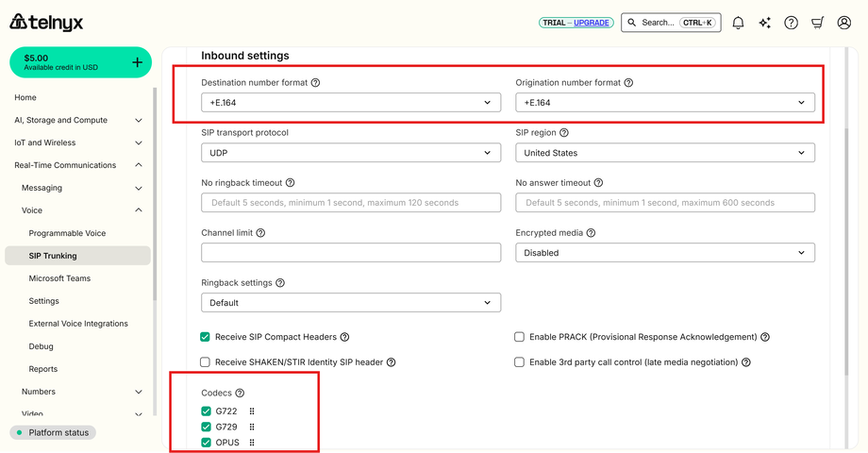The width and height of the screenshot is (868, 453).
Task: Click the AI sparkle assistant icon
Action: pos(764,23)
